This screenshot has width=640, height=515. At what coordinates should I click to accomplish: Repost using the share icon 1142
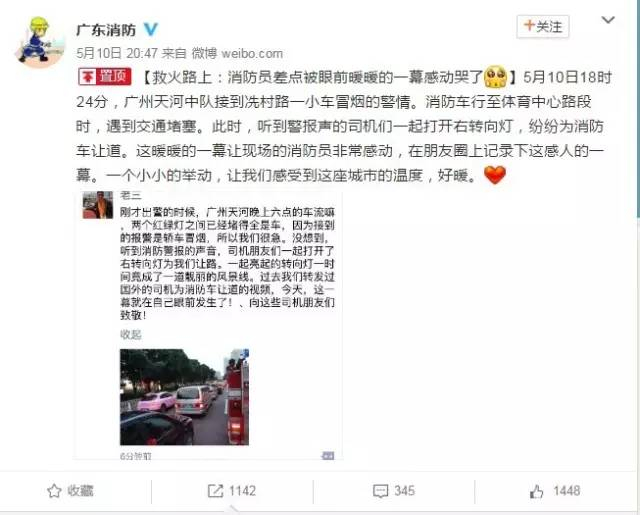[232, 491]
